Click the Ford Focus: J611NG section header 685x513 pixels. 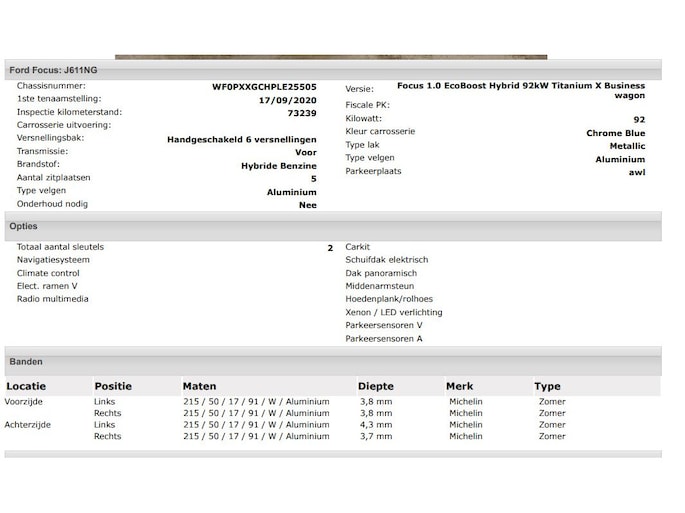coord(52,70)
